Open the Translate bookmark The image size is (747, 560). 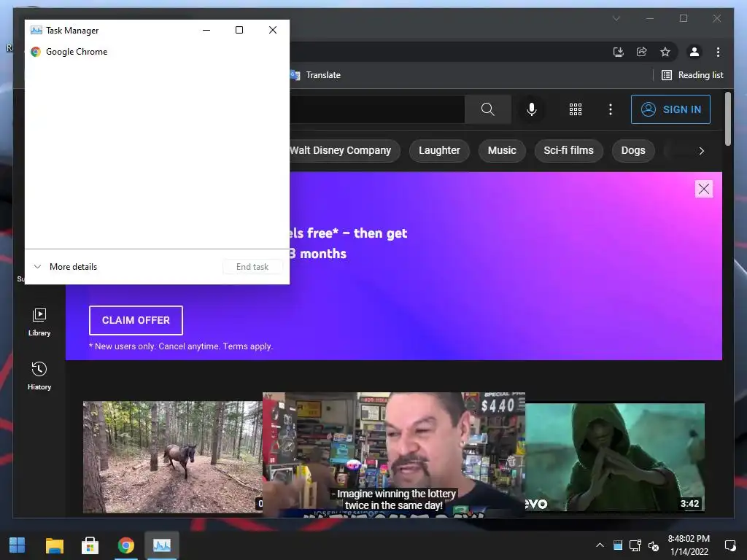point(315,75)
